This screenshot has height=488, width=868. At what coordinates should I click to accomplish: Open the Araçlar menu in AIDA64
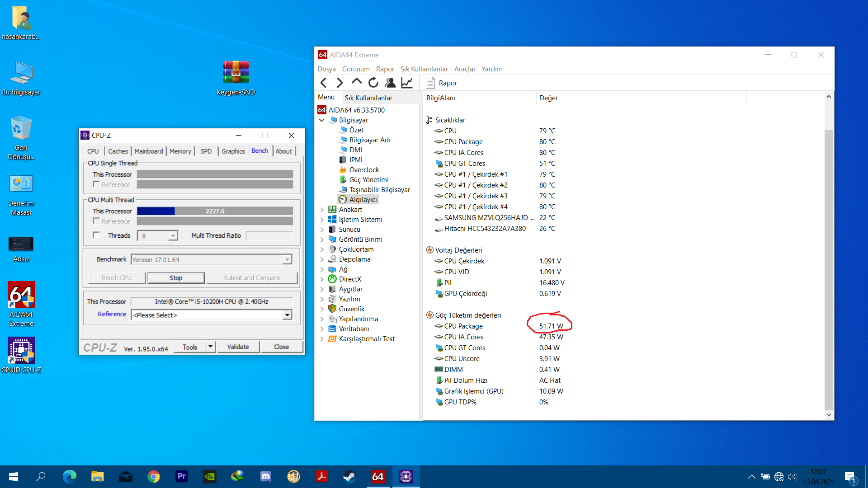[x=464, y=69]
